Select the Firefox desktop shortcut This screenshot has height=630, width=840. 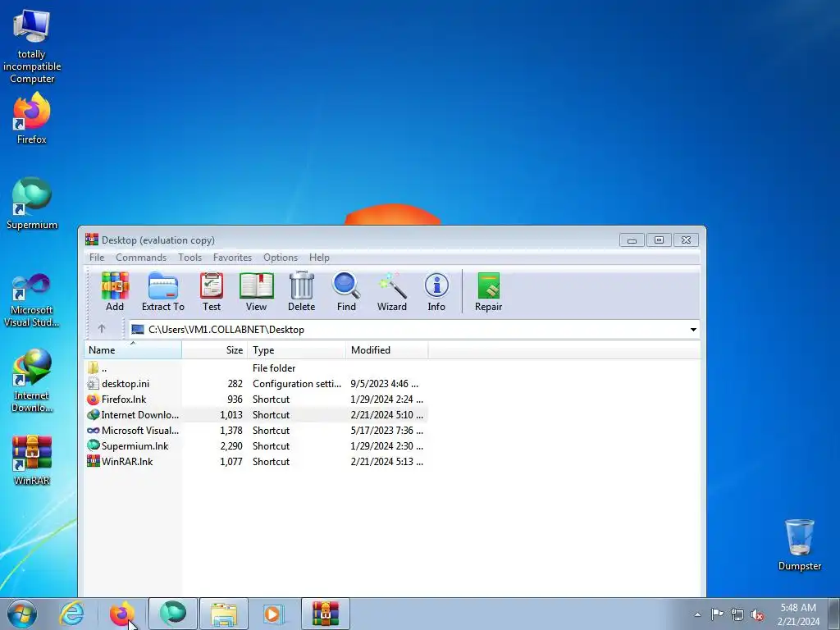(32, 118)
